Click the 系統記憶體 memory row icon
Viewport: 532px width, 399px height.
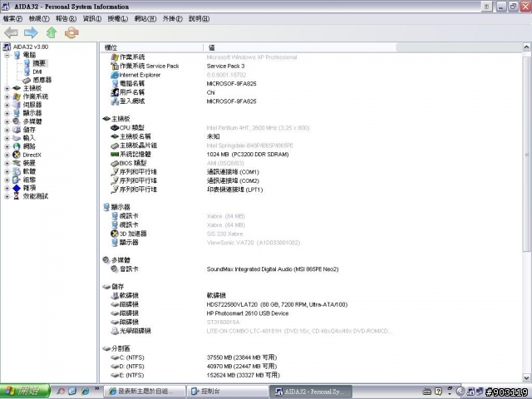click(115, 155)
